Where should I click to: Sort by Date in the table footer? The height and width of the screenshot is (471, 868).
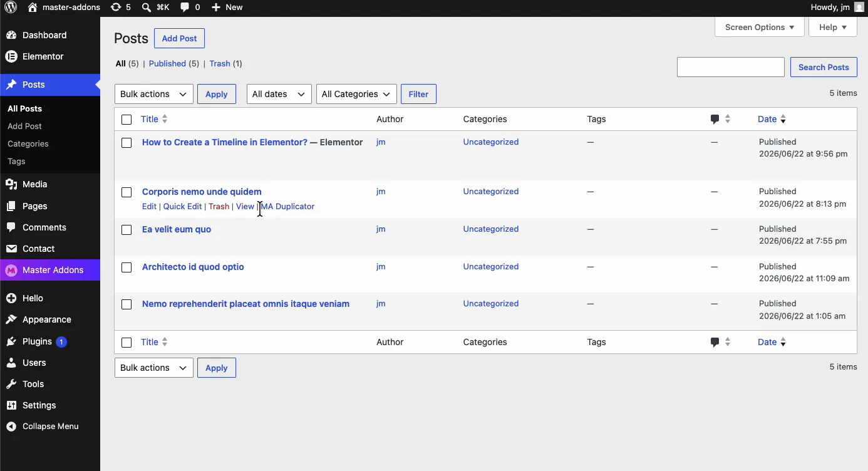pos(772,342)
